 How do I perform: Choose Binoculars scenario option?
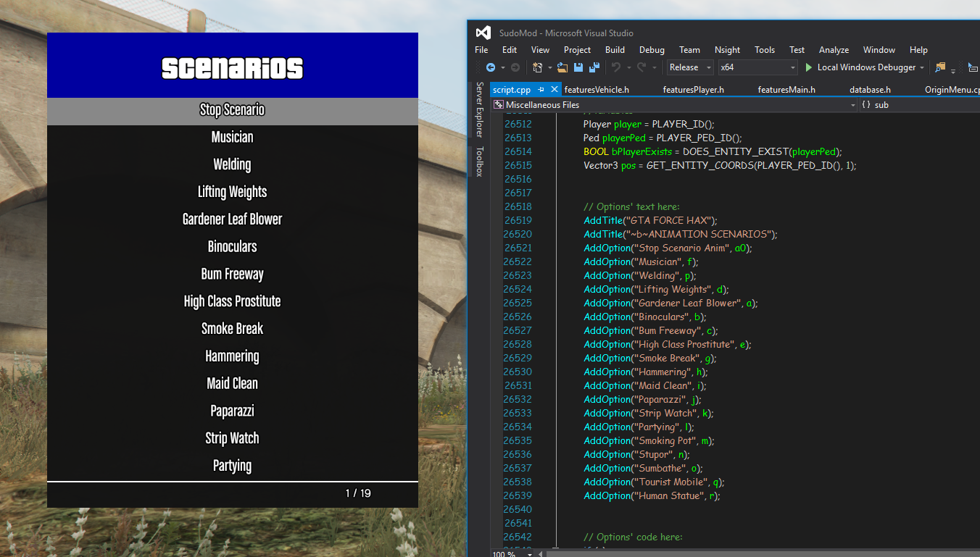233,248
